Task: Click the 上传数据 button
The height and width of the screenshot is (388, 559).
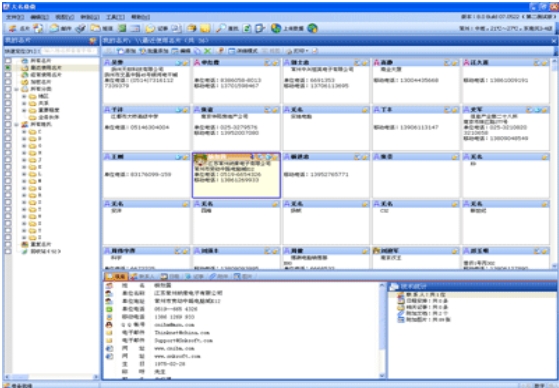Action: pos(288,28)
